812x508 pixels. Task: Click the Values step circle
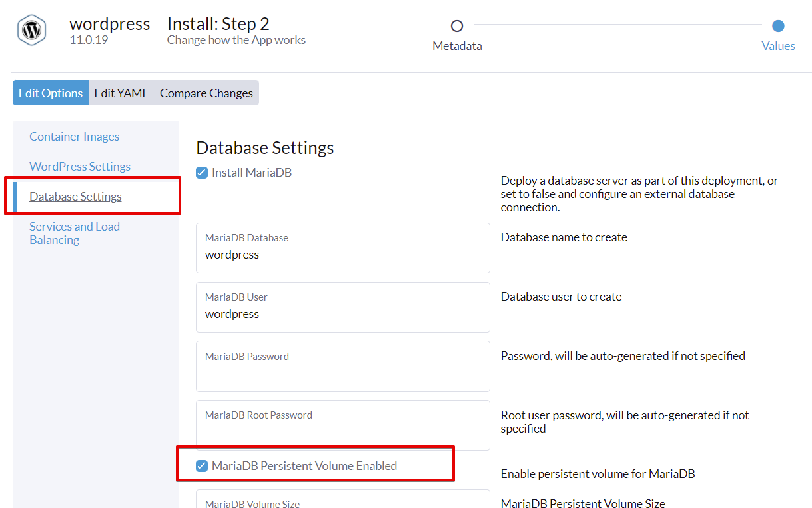(778, 26)
